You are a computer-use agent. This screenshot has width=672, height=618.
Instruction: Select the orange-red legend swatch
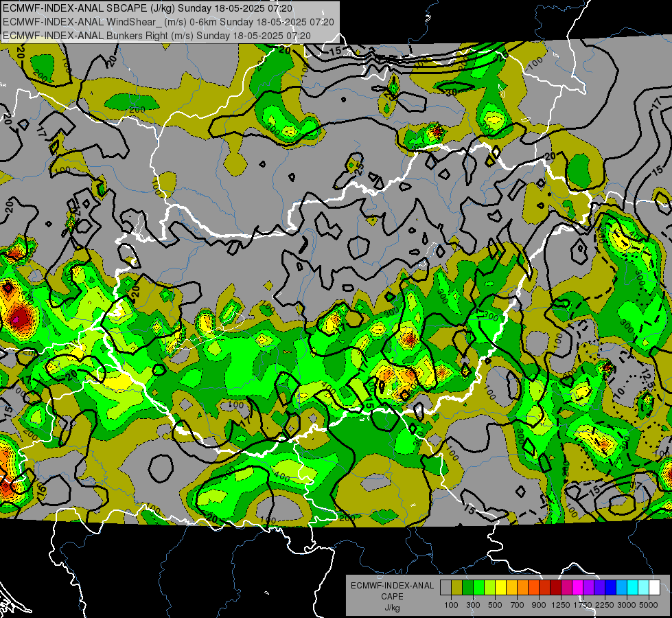tap(533, 587)
